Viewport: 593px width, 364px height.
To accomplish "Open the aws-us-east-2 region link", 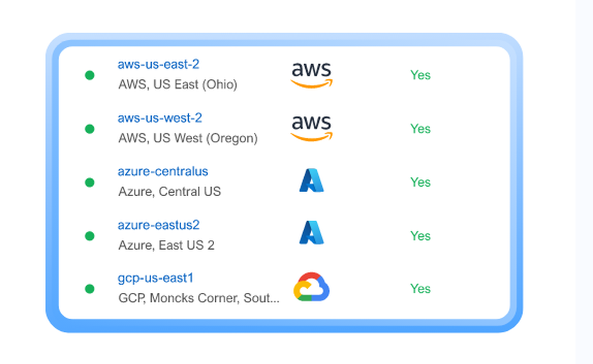I will tap(158, 64).
